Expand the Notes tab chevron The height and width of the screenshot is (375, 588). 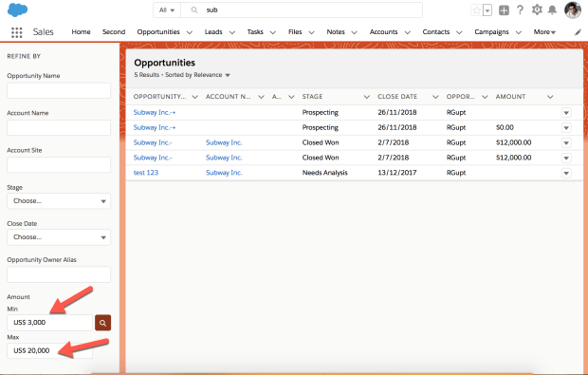[355, 32]
